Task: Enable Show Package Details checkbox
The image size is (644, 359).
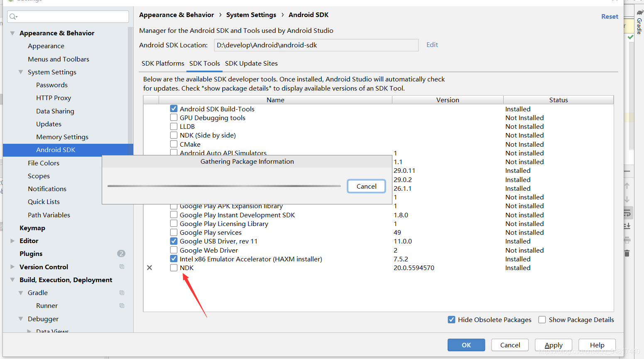Action: [542, 320]
